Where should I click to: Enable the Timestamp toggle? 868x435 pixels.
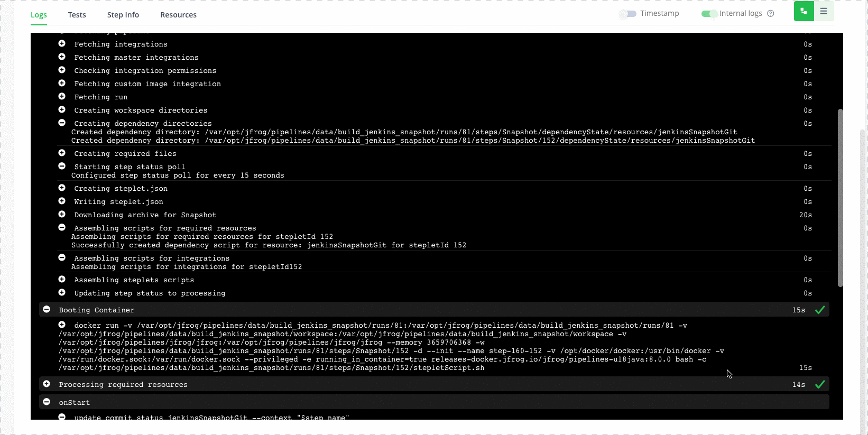pyautogui.click(x=628, y=14)
